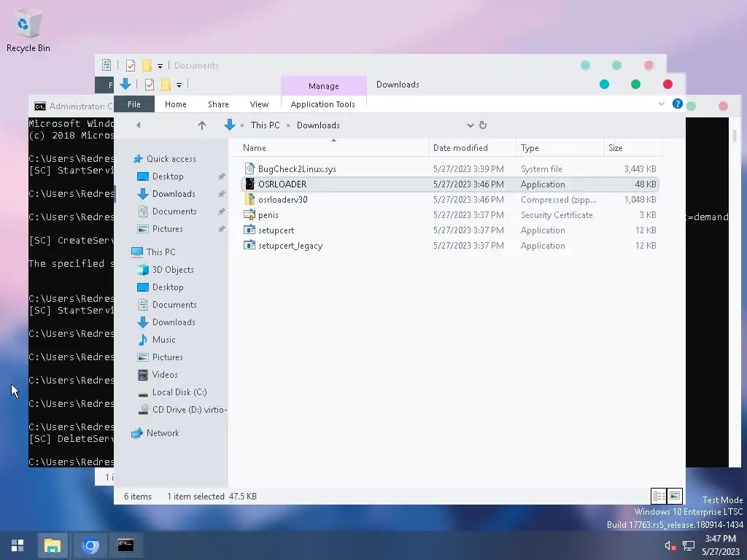Click the blue down-arrow icon in Downloads titlebar
The image size is (747, 560).
tap(125, 85)
